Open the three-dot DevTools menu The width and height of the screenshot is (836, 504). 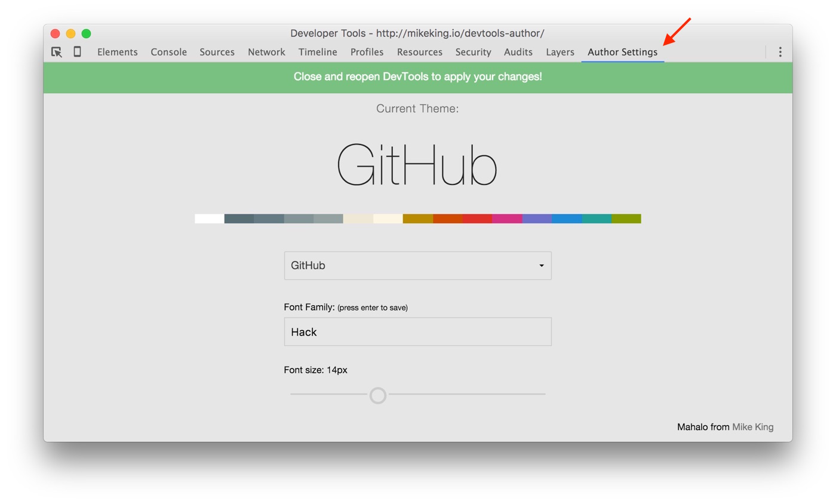point(780,52)
